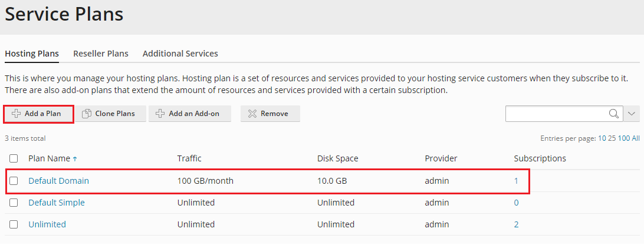The height and width of the screenshot is (245, 644).
Task: Open the Default Domain plan link
Action: click(x=58, y=181)
